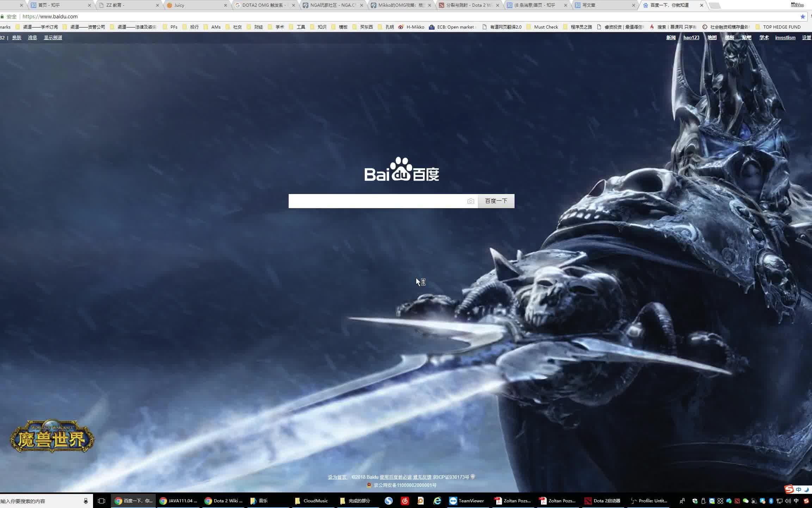Open the 渠道——学术订阅 bookmark folder
Image resolution: width=812 pixels, height=508 pixels.
pos(37,27)
